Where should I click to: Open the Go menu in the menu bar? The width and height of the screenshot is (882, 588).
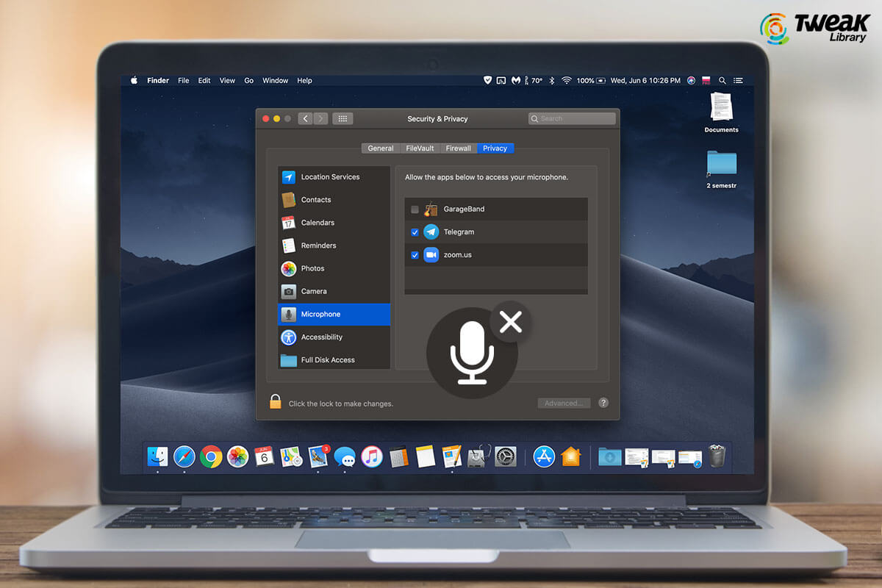(248, 80)
